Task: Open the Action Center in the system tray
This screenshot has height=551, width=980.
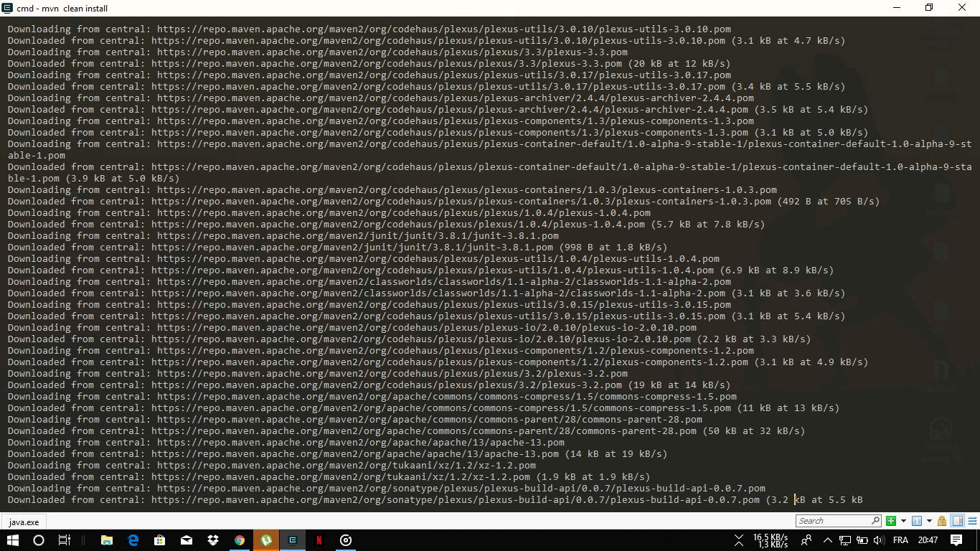Action: (957, 540)
